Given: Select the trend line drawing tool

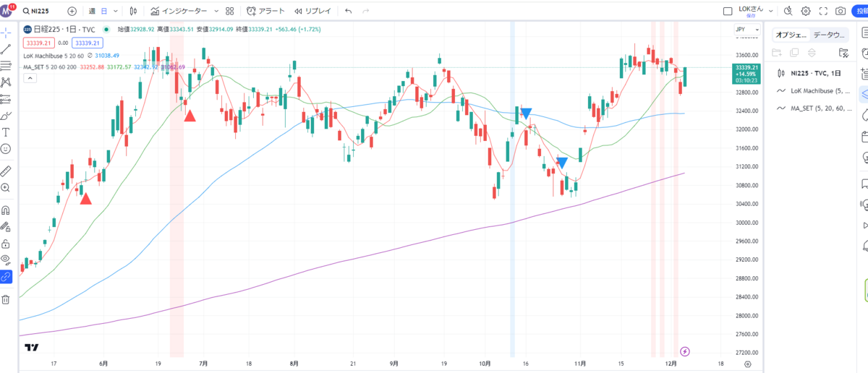Looking at the screenshot, I should coord(6,49).
